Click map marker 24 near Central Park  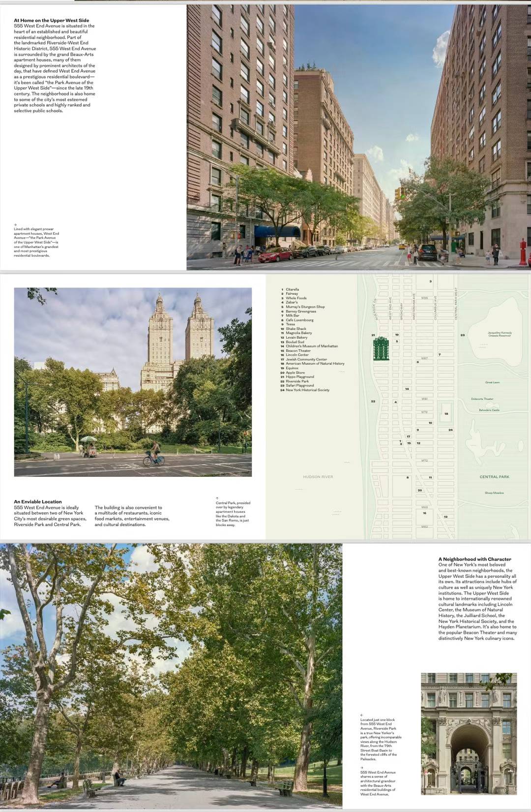(450, 430)
